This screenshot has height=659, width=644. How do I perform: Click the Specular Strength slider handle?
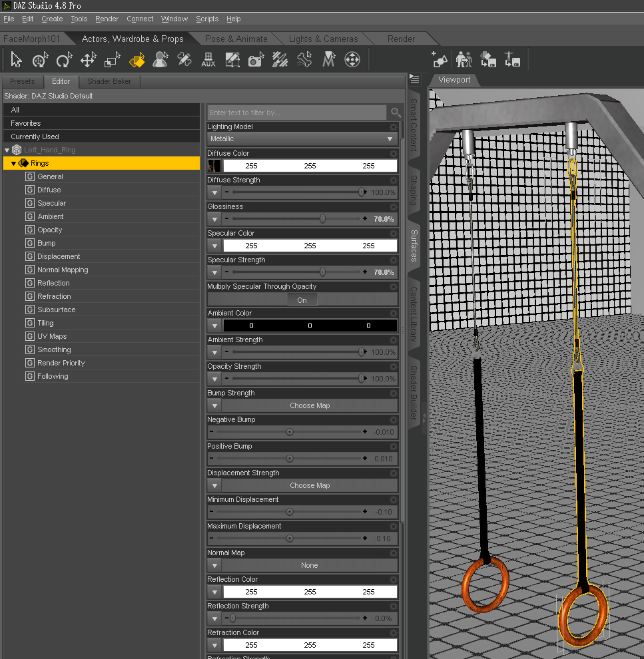322,272
